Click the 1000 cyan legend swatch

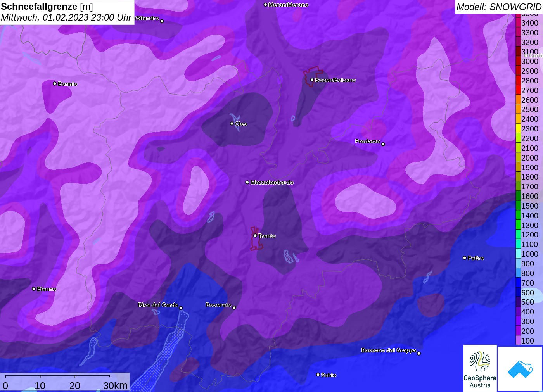(x=518, y=254)
